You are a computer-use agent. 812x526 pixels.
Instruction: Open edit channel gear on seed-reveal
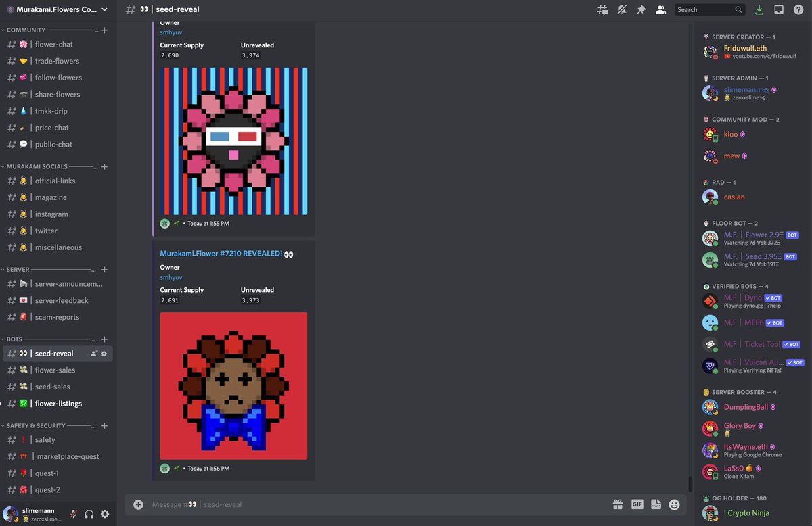click(x=104, y=354)
